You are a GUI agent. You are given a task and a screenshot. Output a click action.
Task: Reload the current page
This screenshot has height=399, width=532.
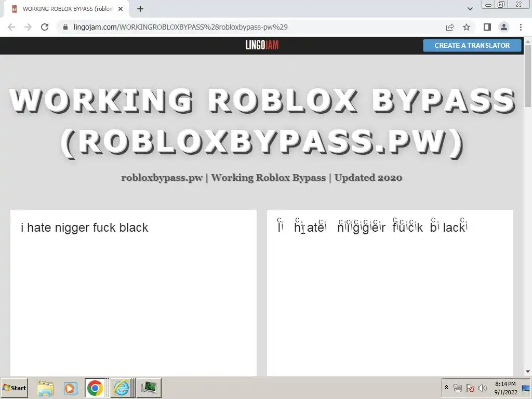click(x=45, y=27)
